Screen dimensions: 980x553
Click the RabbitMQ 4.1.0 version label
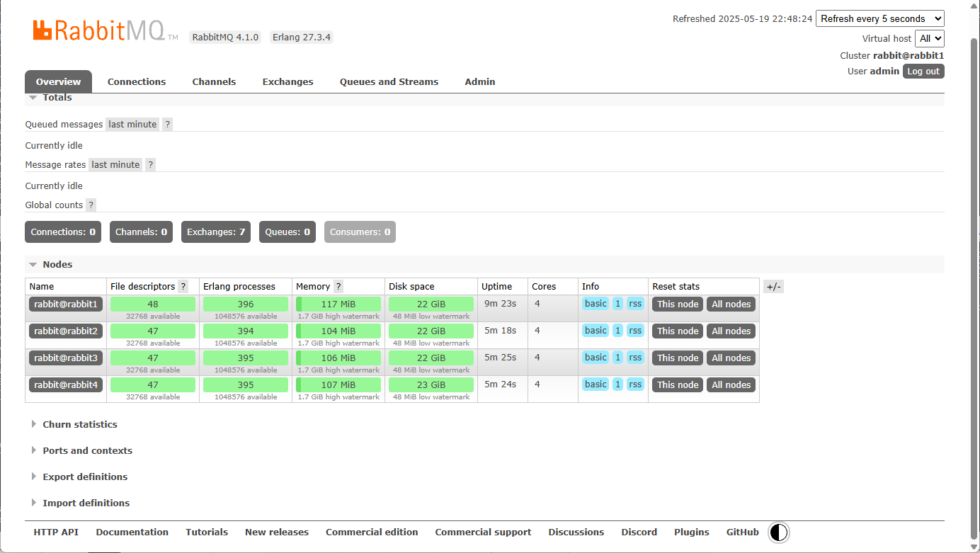[226, 37]
